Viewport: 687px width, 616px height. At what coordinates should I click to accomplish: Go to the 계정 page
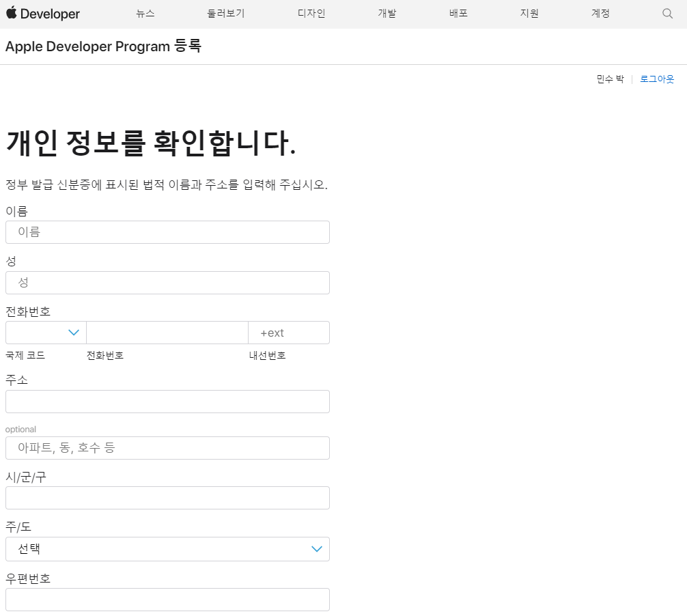click(601, 14)
